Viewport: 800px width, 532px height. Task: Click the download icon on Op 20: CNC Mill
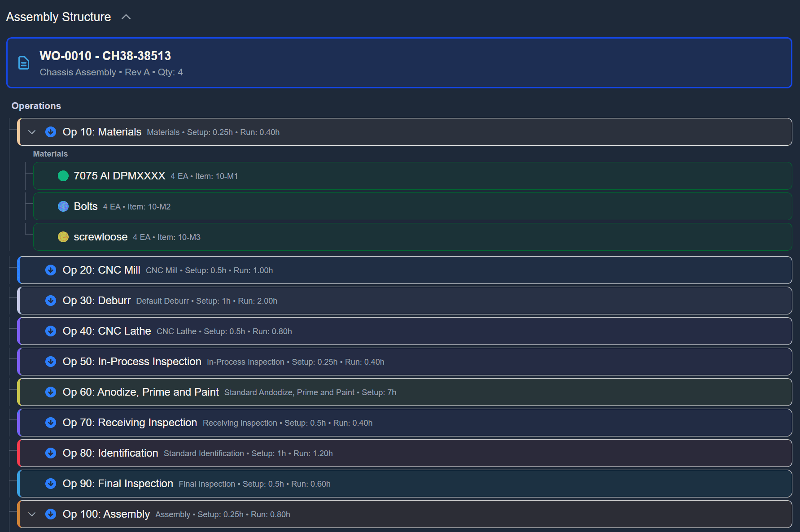51,270
